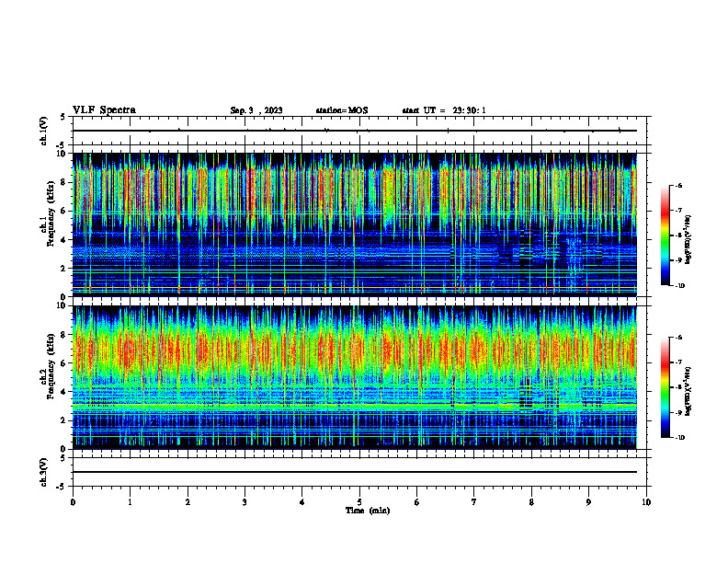This screenshot has width=728, height=563.
Task: Click the ch.2 colorbar log(PSD) label
Action: [x=688, y=391]
